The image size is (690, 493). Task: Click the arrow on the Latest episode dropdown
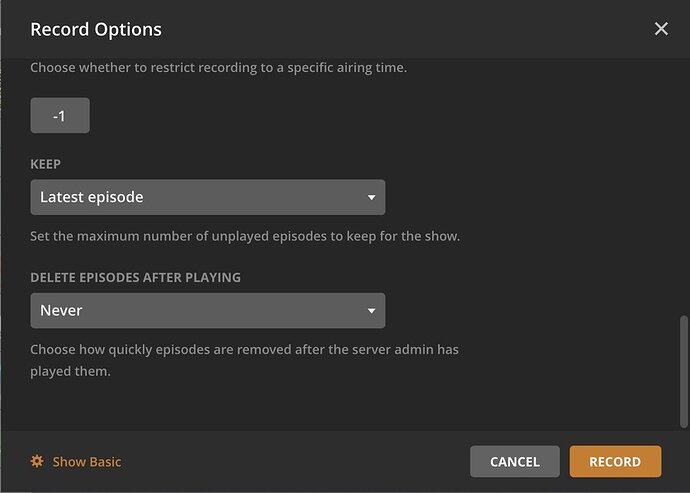pyautogui.click(x=371, y=198)
